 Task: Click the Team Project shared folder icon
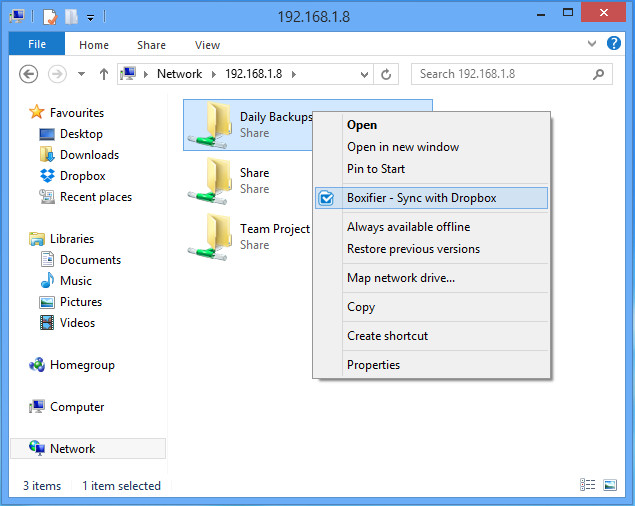(209, 237)
